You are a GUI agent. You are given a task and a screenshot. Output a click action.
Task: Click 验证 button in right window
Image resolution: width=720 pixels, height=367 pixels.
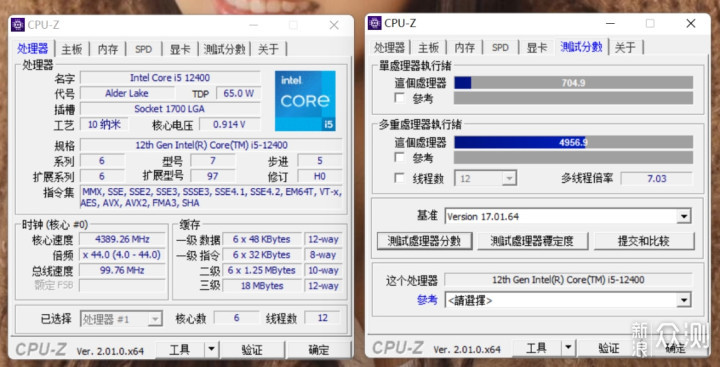coord(609,348)
